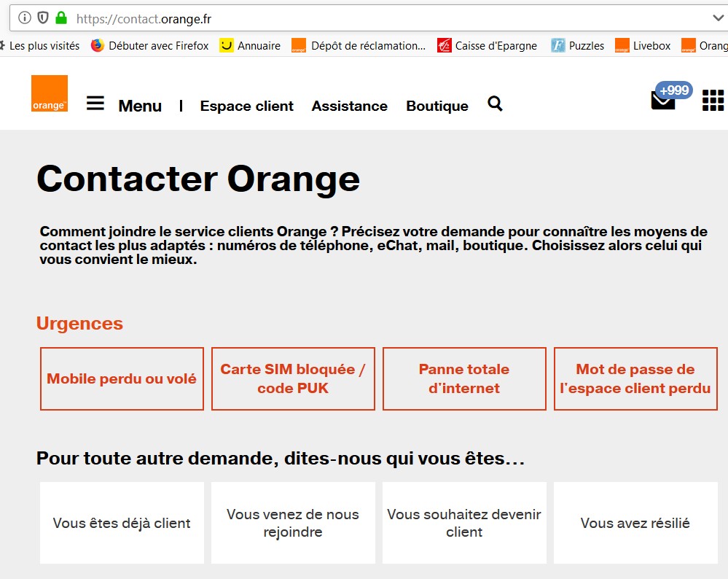Choose Vous êtes déjà client
Screen dimensions: 728x579
(122, 523)
